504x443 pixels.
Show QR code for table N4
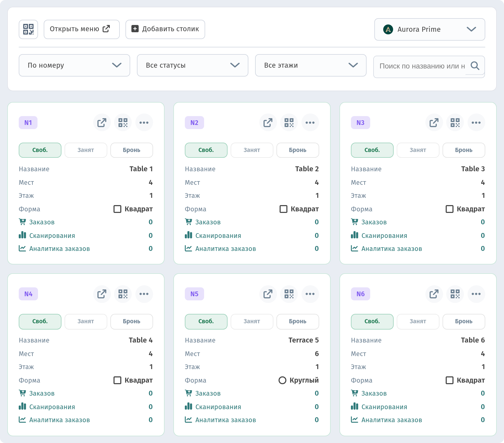tap(123, 294)
